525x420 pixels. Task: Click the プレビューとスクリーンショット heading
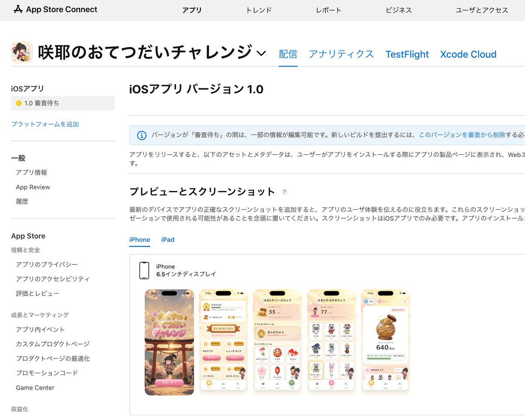click(x=203, y=192)
